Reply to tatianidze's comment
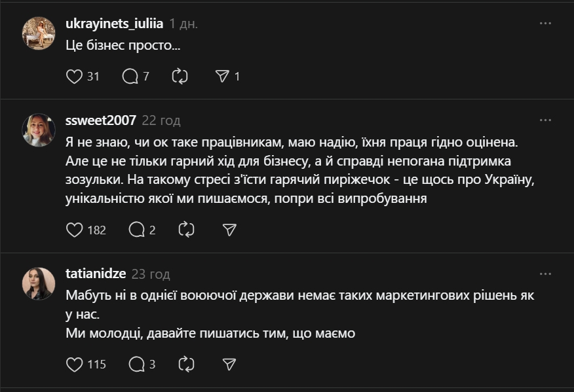Screen dimensions: 574x392 (136, 365)
